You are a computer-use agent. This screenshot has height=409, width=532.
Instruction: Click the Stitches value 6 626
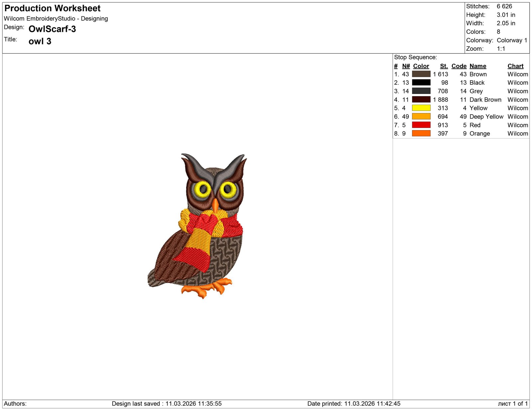click(504, 6)
